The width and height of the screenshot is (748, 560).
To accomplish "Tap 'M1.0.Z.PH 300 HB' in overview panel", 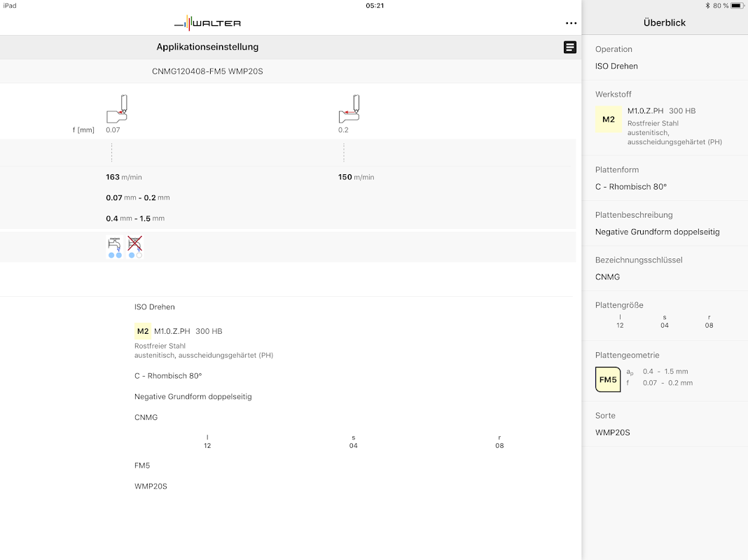I will coord(662,111).
